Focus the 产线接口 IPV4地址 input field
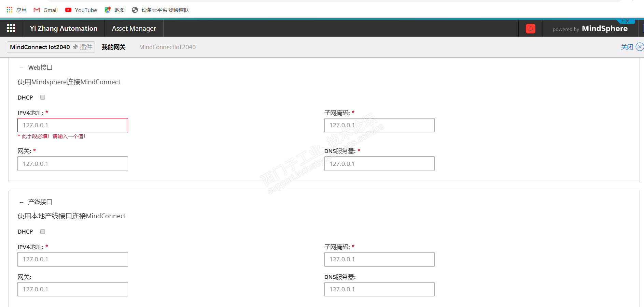The image size is (644, 307). pyautogui.click(x=73, y=259)
